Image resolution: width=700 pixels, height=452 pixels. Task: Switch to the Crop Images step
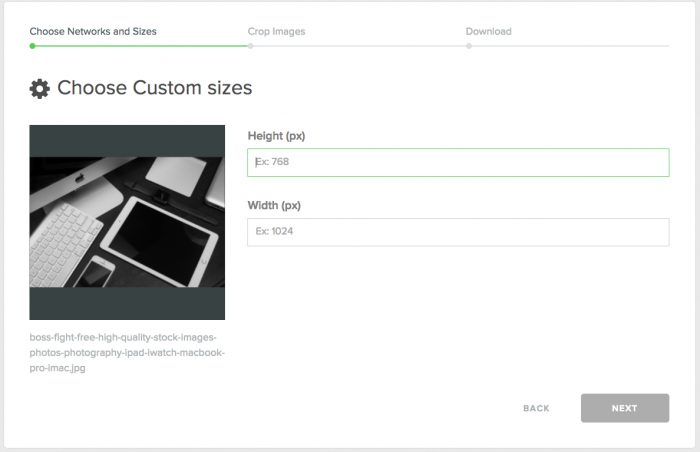point(276,31)
